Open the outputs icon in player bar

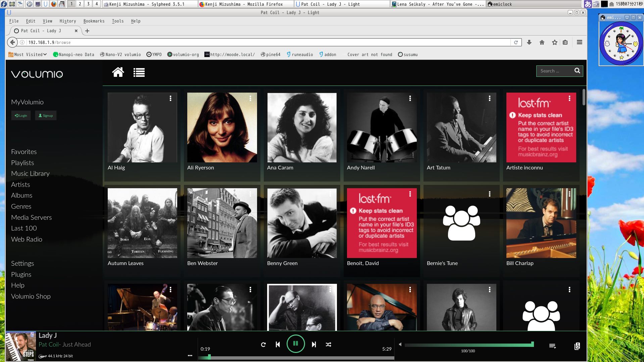click(x=577, y=346)
